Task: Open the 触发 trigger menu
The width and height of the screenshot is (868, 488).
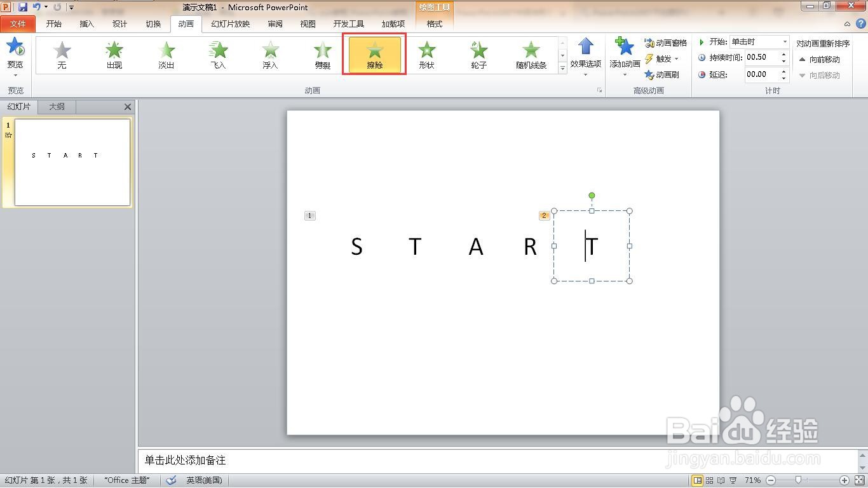Action: tap(662, 58)
